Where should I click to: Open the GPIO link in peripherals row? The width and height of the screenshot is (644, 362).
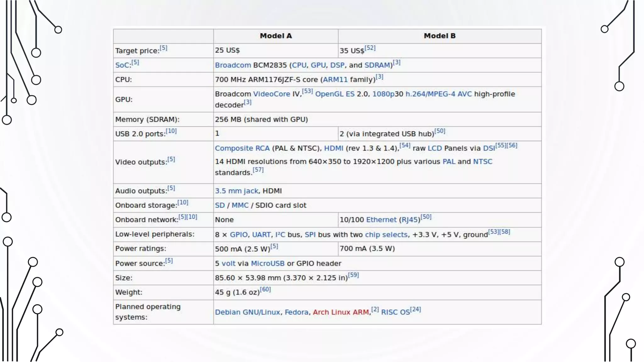pyautogui.click(x=239, y=235)
